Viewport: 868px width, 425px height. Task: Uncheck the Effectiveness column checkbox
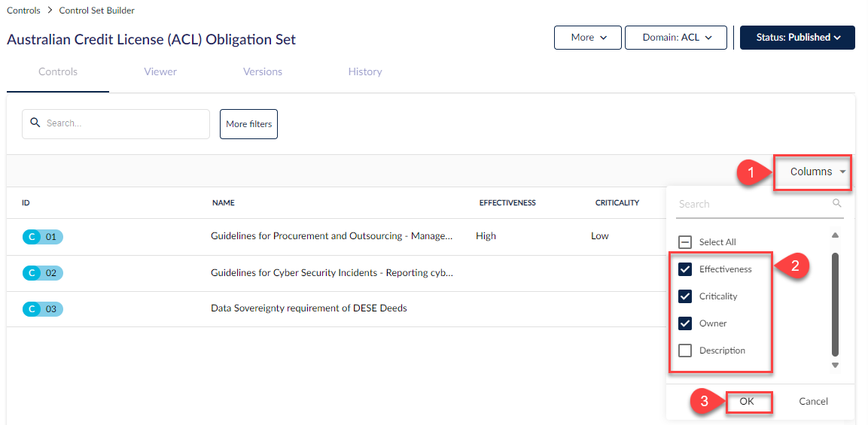click(x=685, y=269)
